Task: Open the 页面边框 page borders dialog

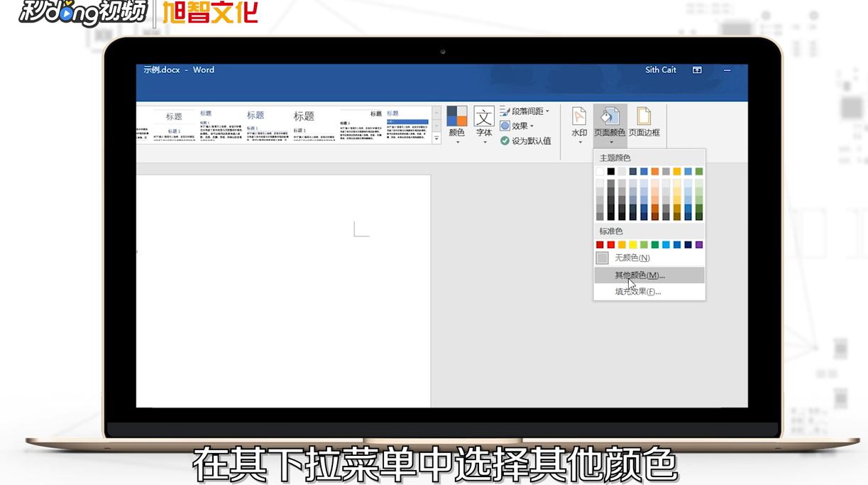Action: point(644,122)
